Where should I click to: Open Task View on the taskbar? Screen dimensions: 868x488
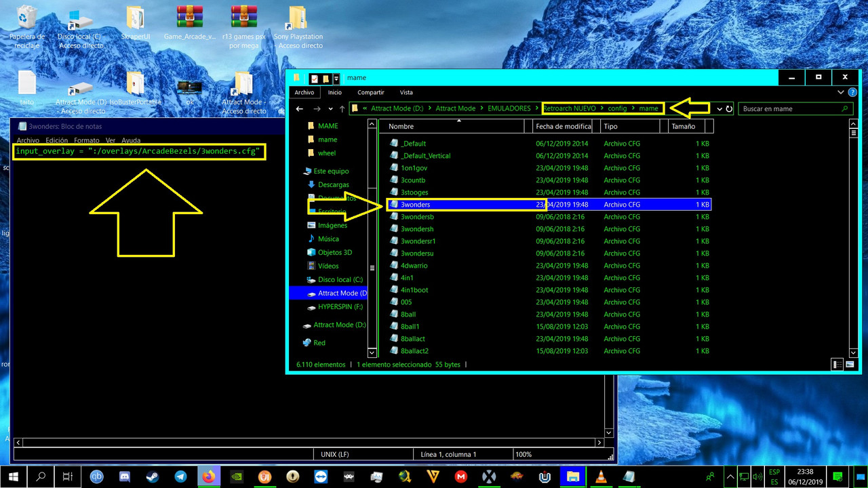(67, 476)
